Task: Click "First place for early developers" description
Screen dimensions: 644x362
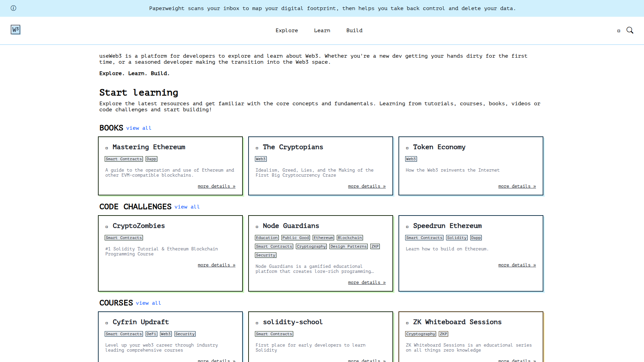Action: pos(311,348)
